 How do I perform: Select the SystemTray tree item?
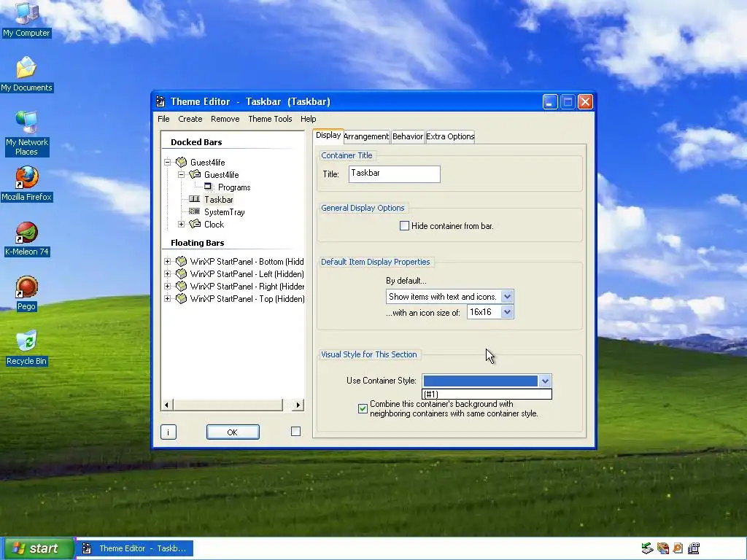click(225, 212)
